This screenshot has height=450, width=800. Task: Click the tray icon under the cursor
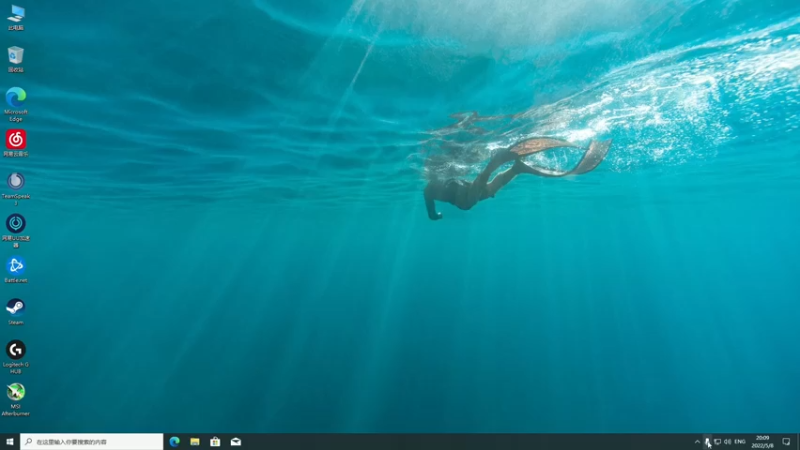pyautogui.click(x=708, y=442)
